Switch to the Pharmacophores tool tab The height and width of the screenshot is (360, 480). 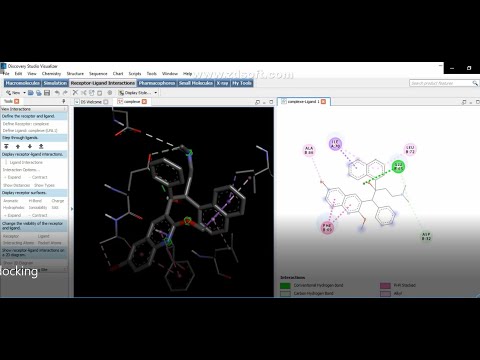click(x=157, y=83)
